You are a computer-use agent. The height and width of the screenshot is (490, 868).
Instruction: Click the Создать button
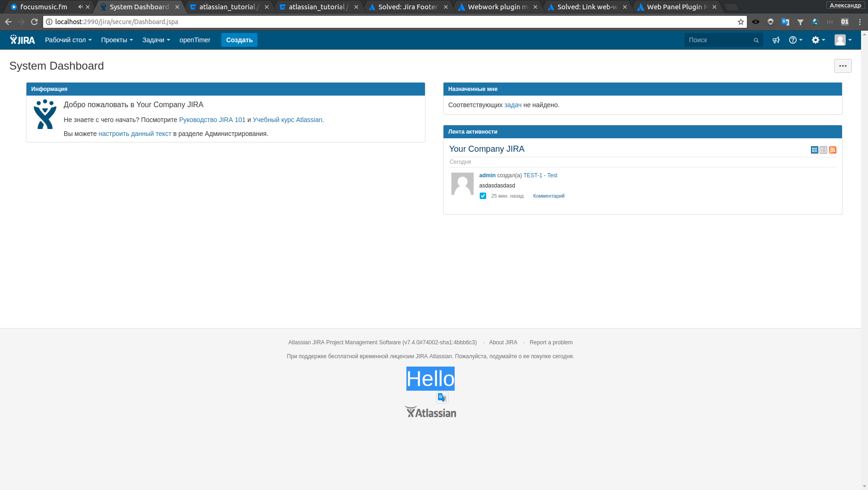click(x=239, y=40)
